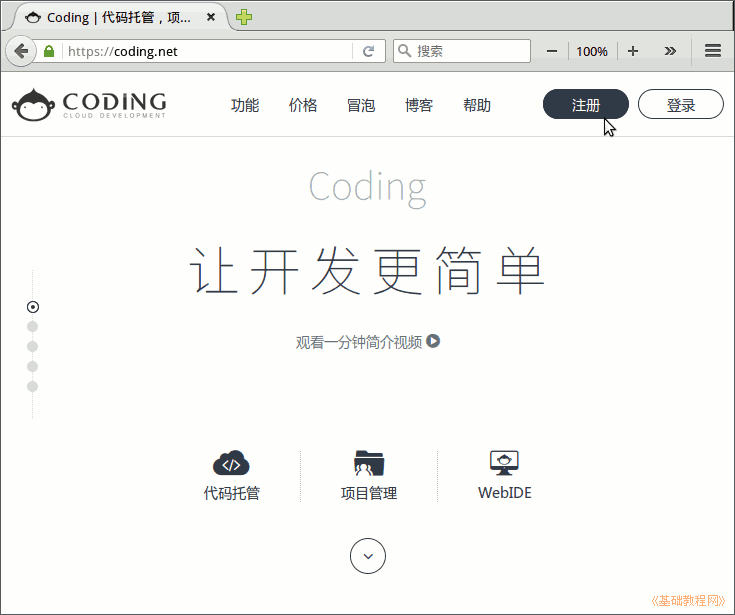This screenshot has height=615, width=735.
Task: Click the 项目管理 folder icon
Action: click(369, 463)
